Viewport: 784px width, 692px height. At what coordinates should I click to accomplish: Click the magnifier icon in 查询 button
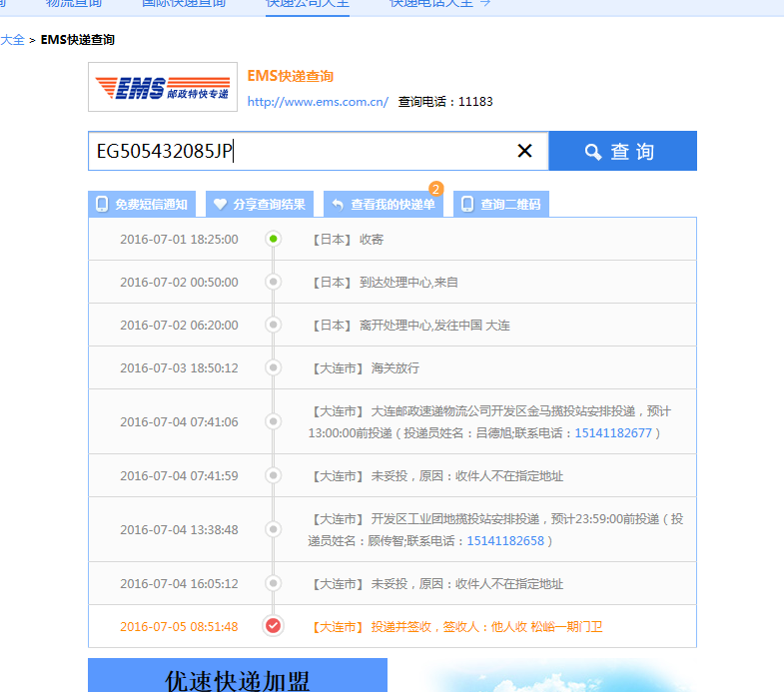[x=593, y=152]
